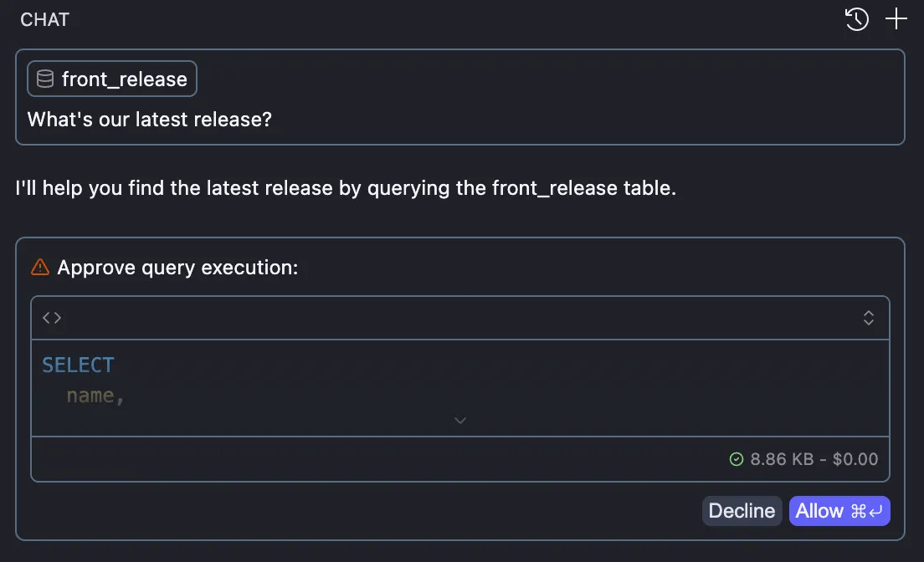Click the orange warning triangle icon
Viewport: 924px width, 562px height.
(x=40, y=268)
